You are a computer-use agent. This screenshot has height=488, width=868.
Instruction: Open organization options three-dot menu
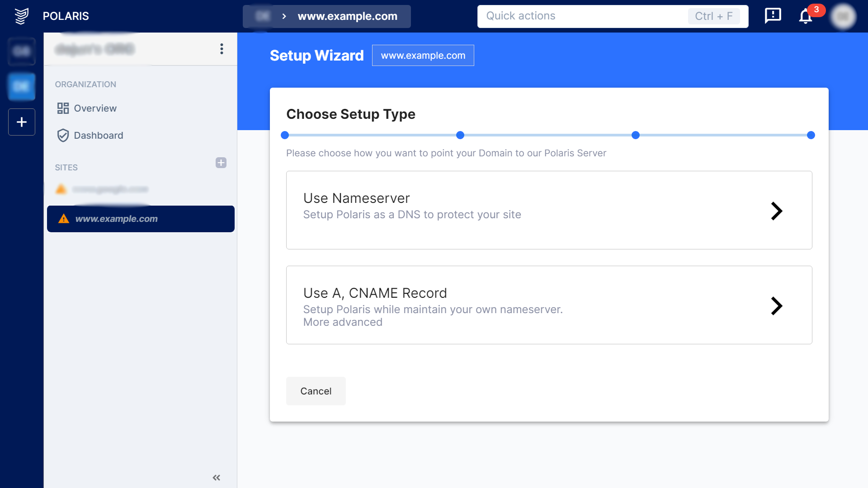(x=222, y=49)
